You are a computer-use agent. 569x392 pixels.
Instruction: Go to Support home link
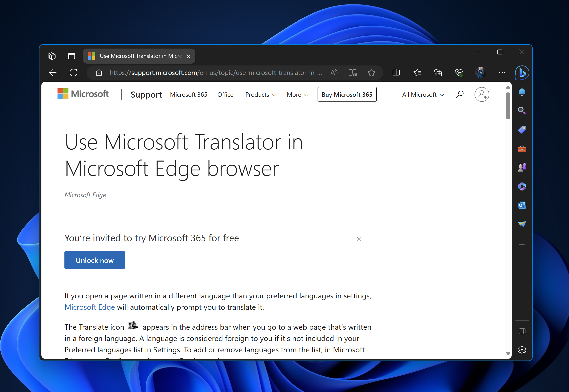click(146, 95)
